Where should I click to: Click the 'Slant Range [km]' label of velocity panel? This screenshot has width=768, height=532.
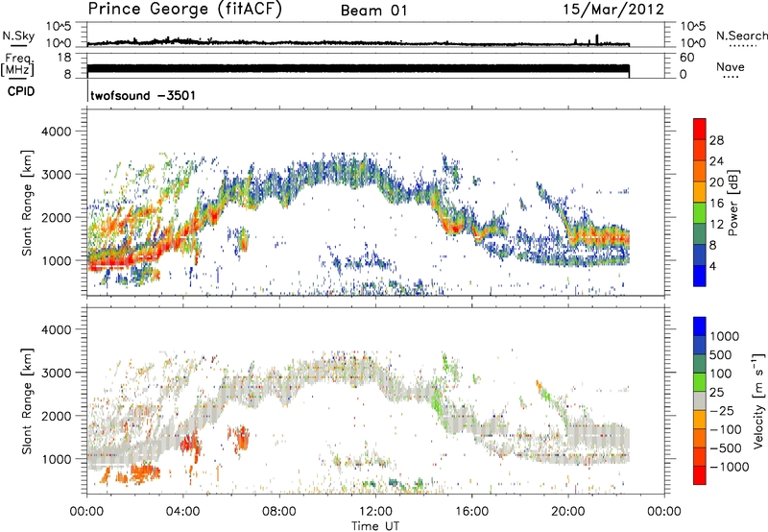[27, 401]
